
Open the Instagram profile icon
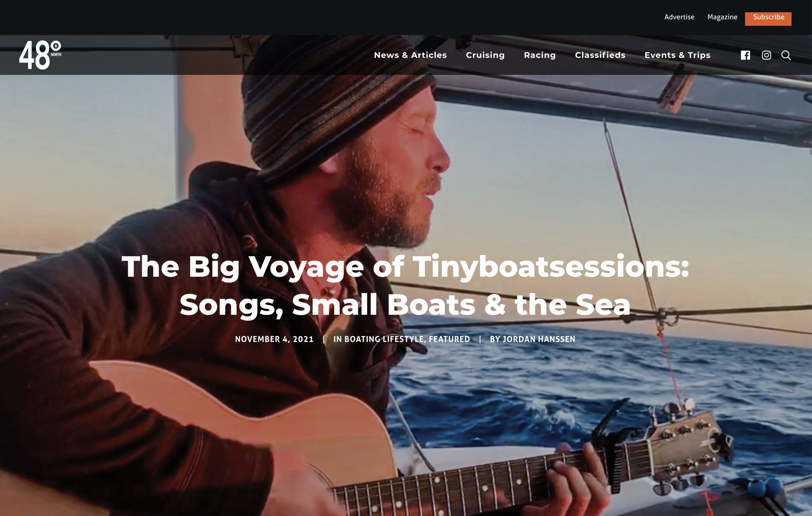(x=767, y=55)
